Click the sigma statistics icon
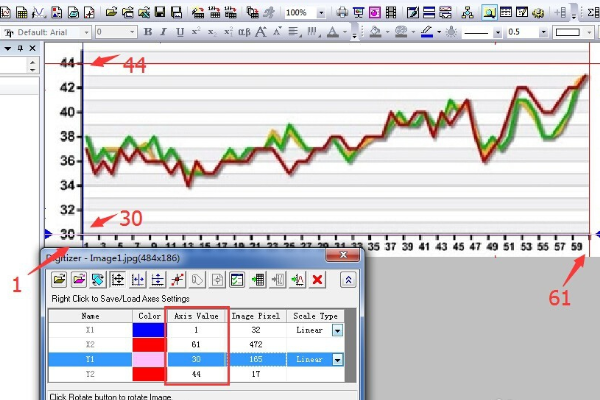The width and height of the screenshot is (600, 400). pos(594,12)
